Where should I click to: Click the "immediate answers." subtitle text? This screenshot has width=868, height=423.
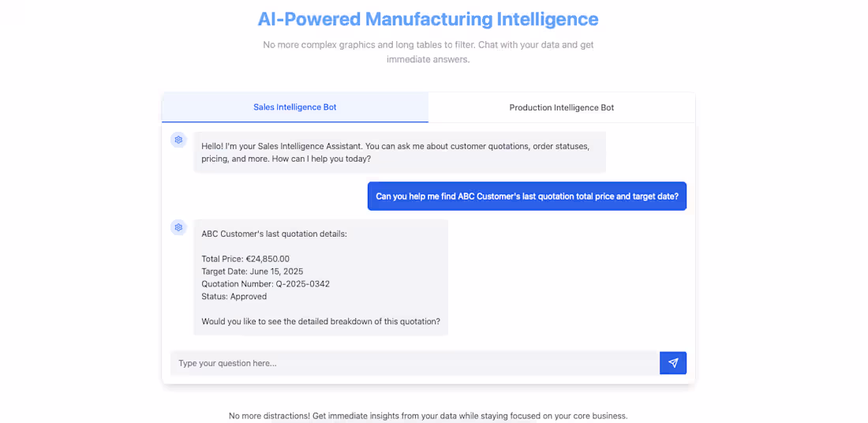428,59
